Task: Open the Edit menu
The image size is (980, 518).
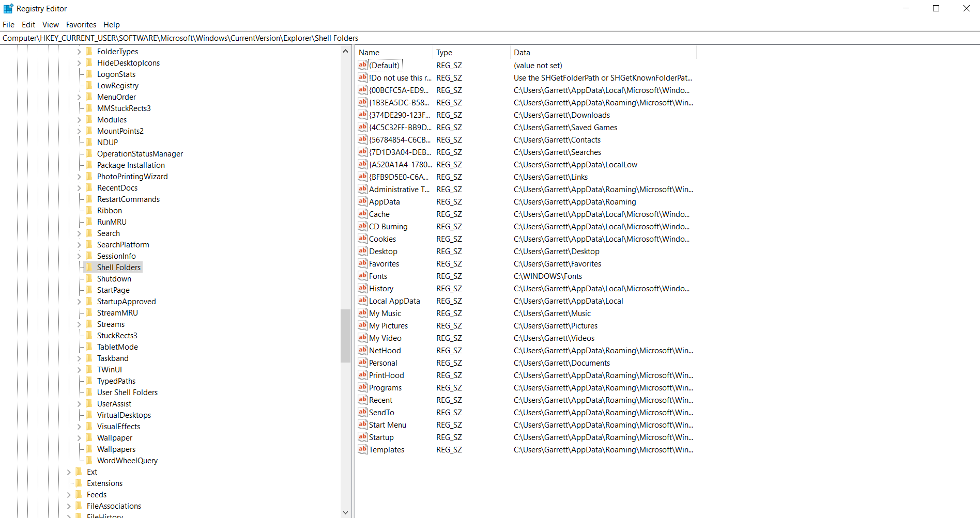Action: pos(28,24)
